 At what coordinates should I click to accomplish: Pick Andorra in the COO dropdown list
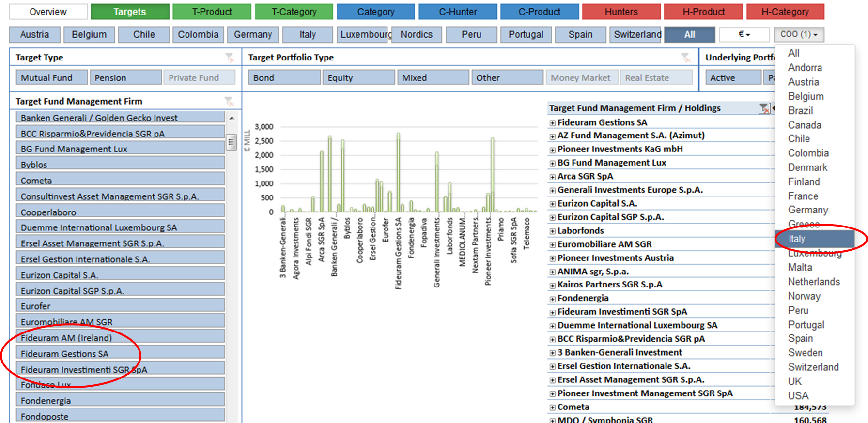805,68
